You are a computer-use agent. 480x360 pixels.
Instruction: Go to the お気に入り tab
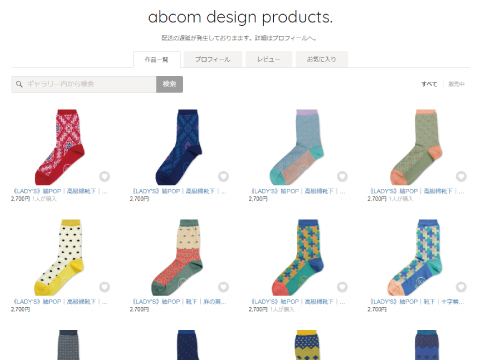(x=322, y=59)
